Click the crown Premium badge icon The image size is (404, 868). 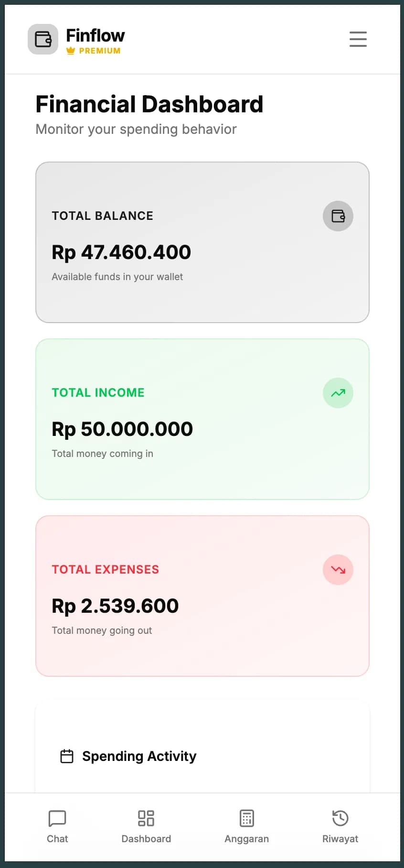click(71, 51)
